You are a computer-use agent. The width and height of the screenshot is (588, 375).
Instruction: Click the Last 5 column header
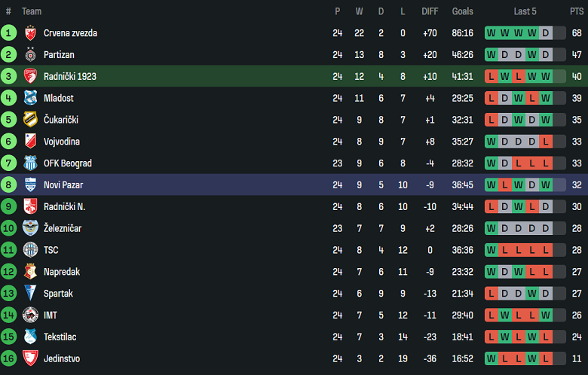pos(525,11)
